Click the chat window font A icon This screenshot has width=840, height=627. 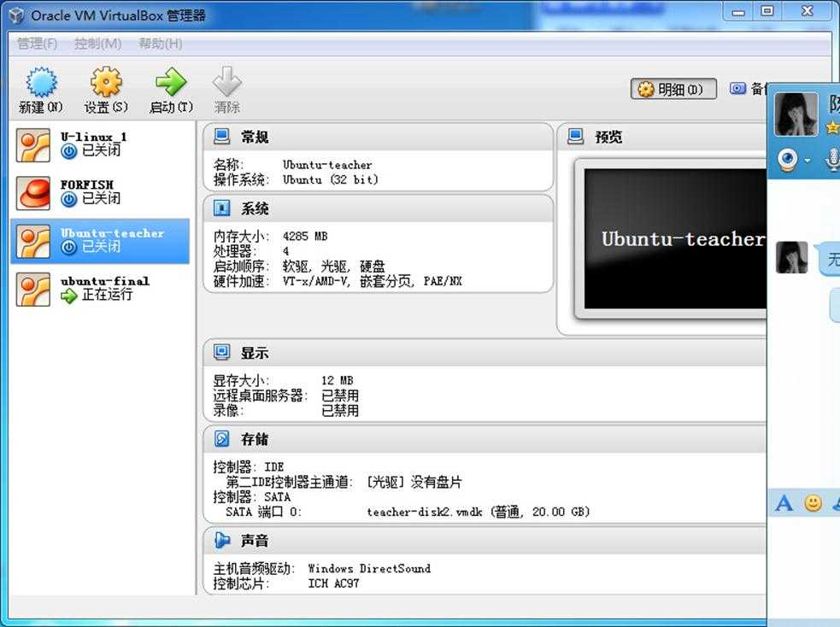point(784,503)
